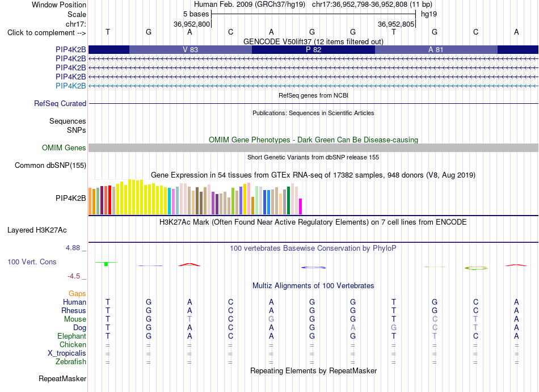
Task: Open 'Publications: Sequences in Scientific Articles' title
Action: (x=313, y=113)
